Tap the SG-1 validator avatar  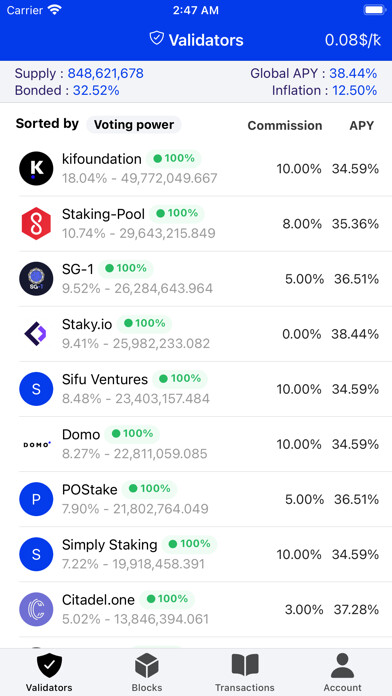(x=36, y=279)
